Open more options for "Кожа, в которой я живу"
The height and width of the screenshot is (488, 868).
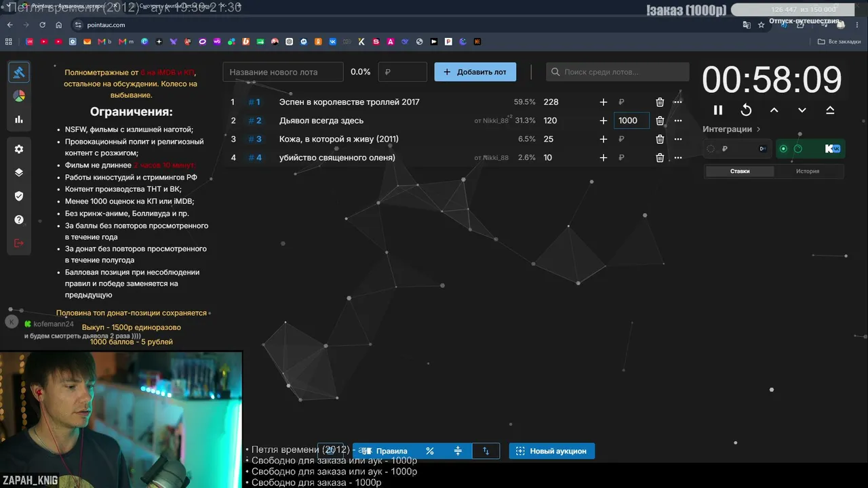click(x=678, y=139)
